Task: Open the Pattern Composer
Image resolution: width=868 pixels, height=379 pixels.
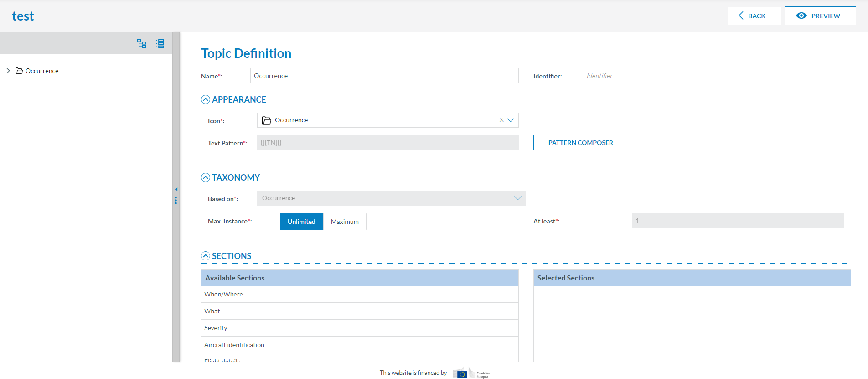Action: 580,143
